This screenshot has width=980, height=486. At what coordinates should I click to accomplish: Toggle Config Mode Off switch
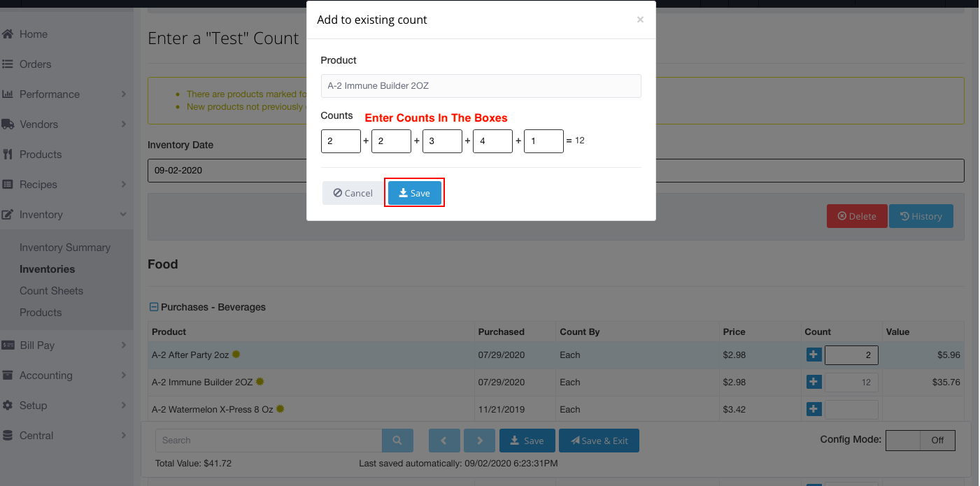pos(920,440)
